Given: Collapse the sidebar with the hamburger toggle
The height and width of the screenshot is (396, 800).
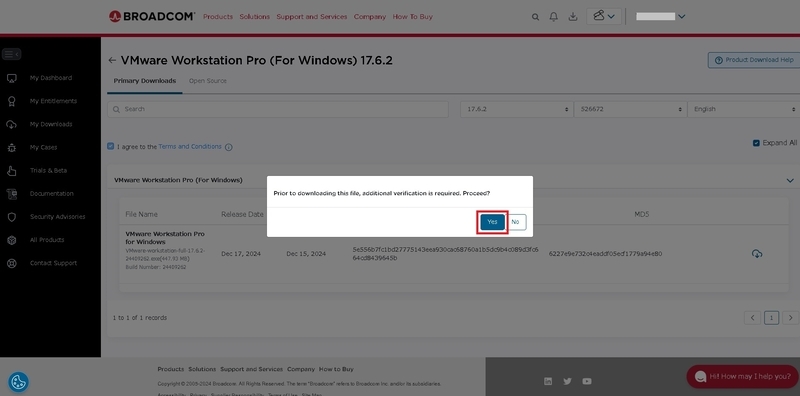Looking at the screenshot, I should 11,54.
